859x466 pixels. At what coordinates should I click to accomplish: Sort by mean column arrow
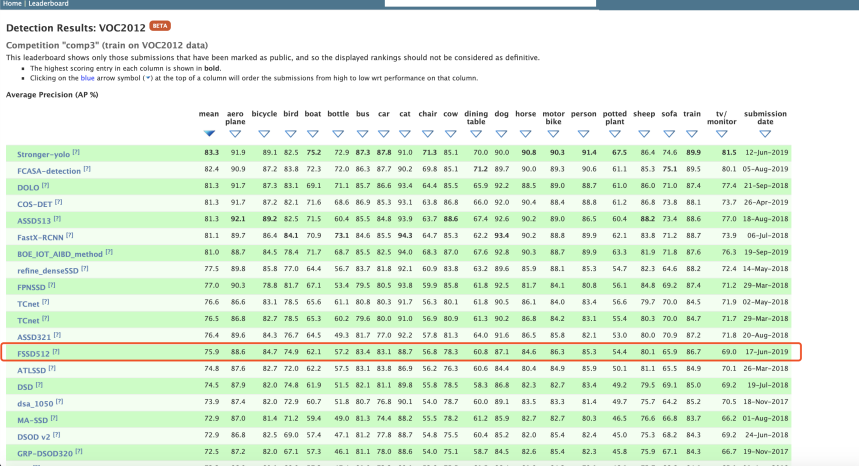[209, 133]
